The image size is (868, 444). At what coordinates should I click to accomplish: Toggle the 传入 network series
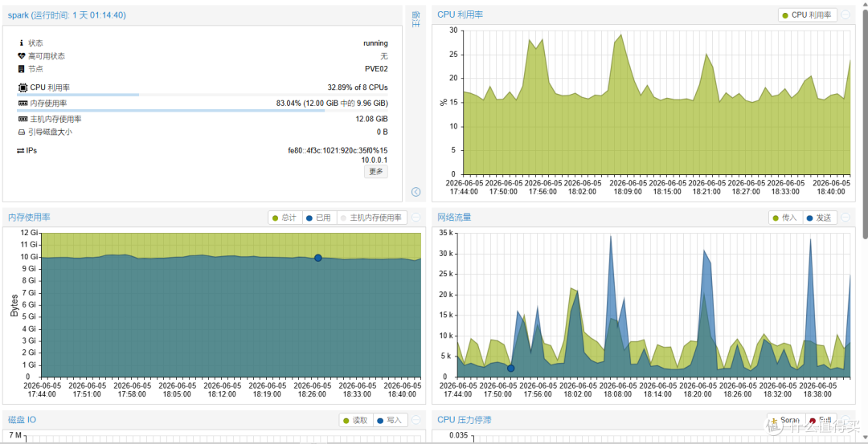click(x=785, y=218)
